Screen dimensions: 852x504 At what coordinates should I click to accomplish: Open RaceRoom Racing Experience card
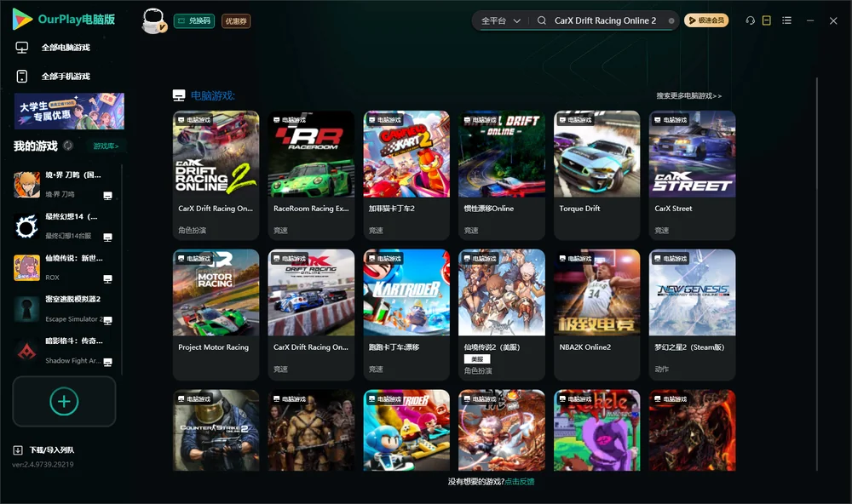[x=311, y=175]
